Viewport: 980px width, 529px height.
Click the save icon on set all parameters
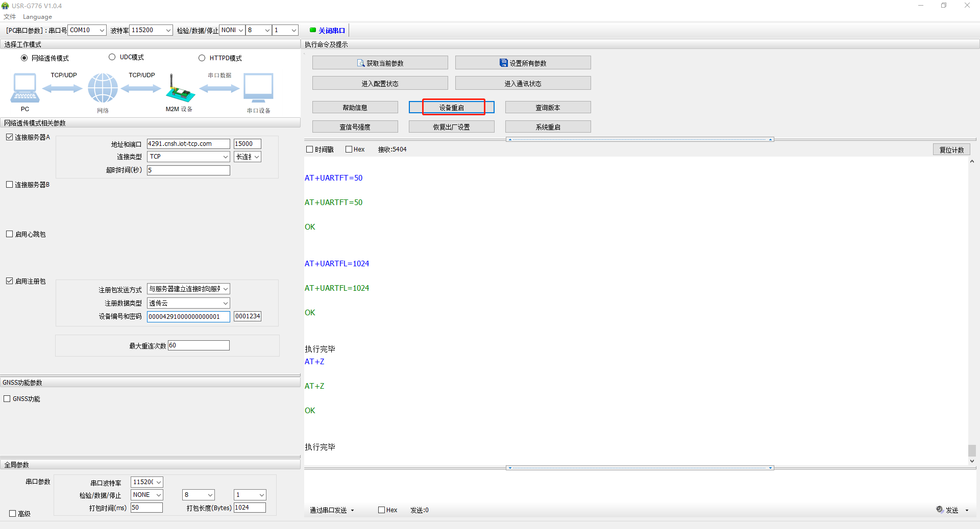503,63
